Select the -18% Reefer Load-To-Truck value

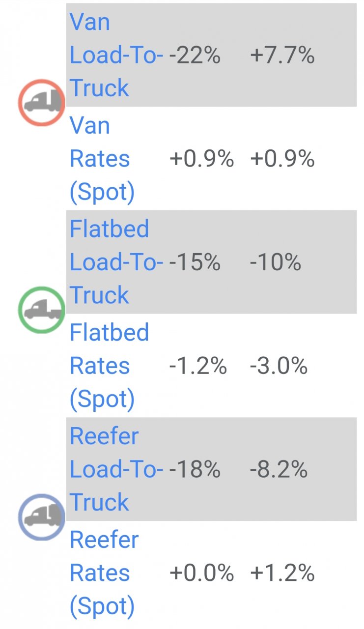click(195, 470)
